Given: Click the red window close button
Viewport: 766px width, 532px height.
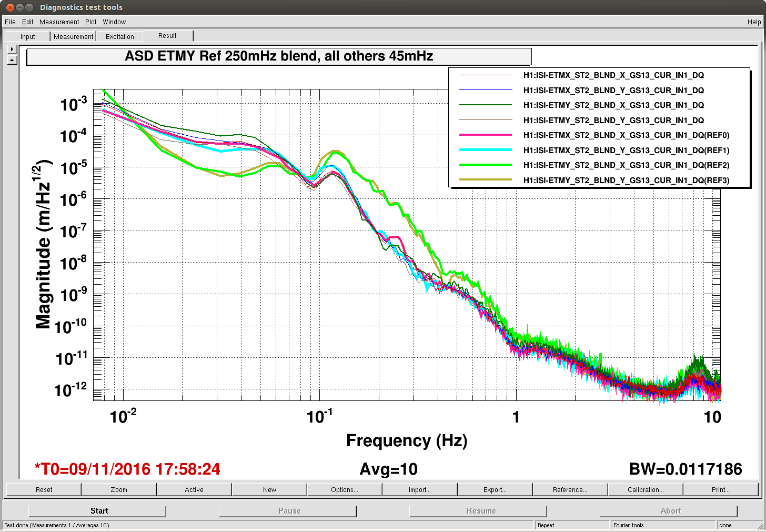Looking at the screenshot, I should point(10,7).
